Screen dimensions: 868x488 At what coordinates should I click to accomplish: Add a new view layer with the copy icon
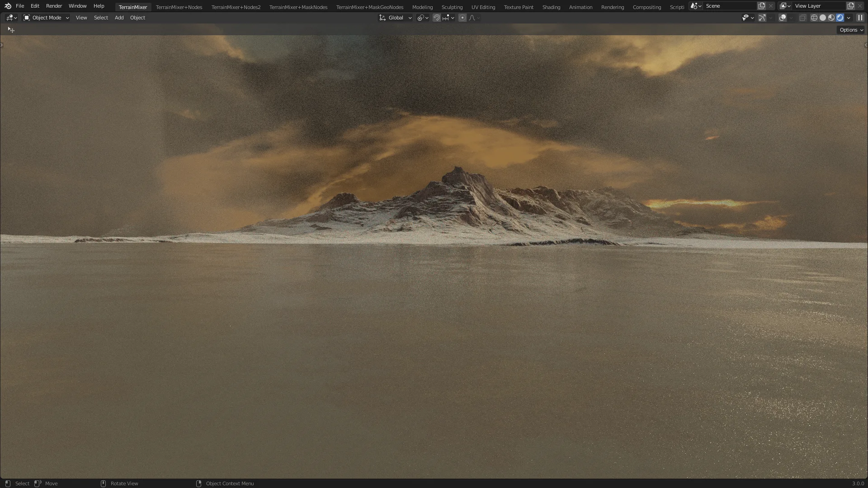(851, 6)
